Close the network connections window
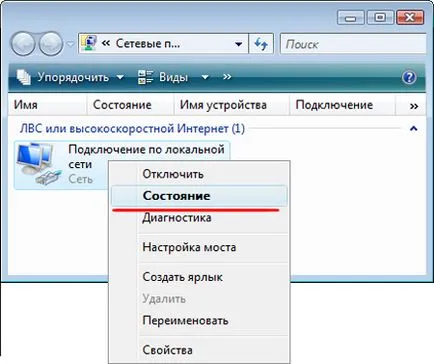This screenshot has width=434, height=364. pyautogui.click(x=410, y=17)
